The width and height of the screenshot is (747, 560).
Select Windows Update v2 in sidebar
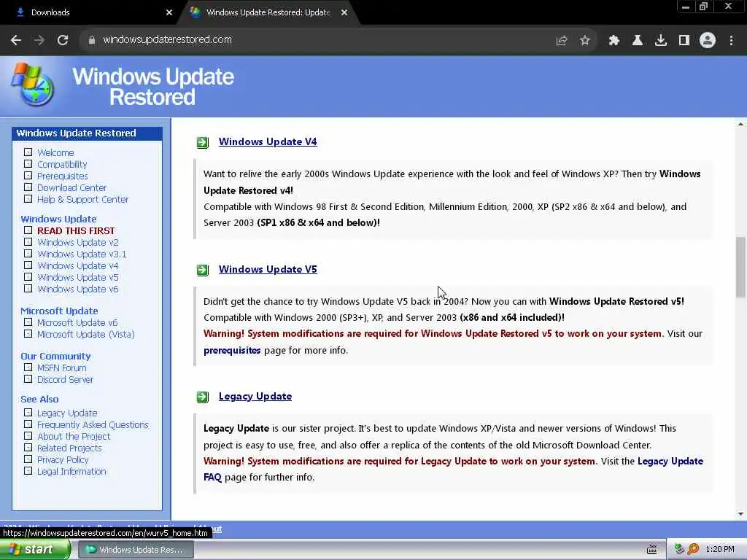(x=78, y=242)
